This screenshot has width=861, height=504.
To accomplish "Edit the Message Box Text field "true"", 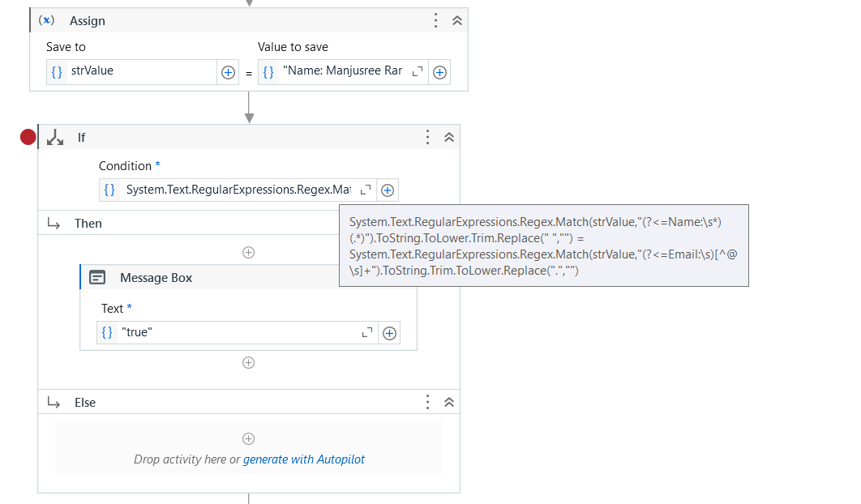I will (238, 333).
